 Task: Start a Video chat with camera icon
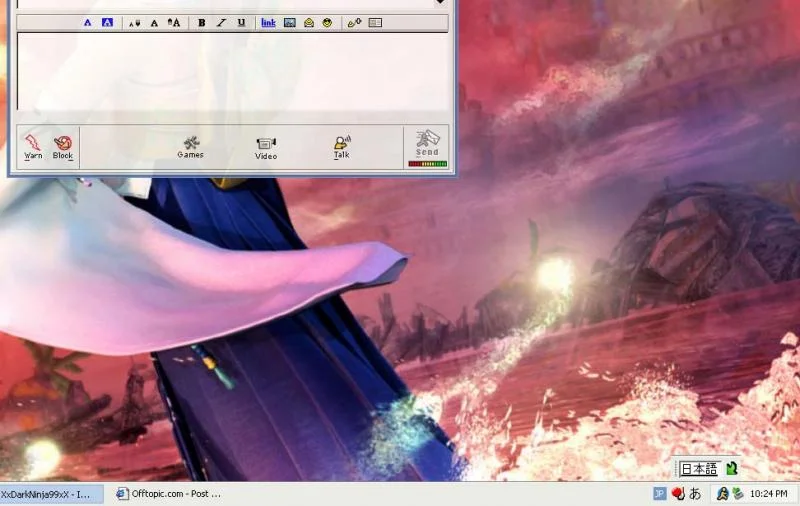point(266,148)
